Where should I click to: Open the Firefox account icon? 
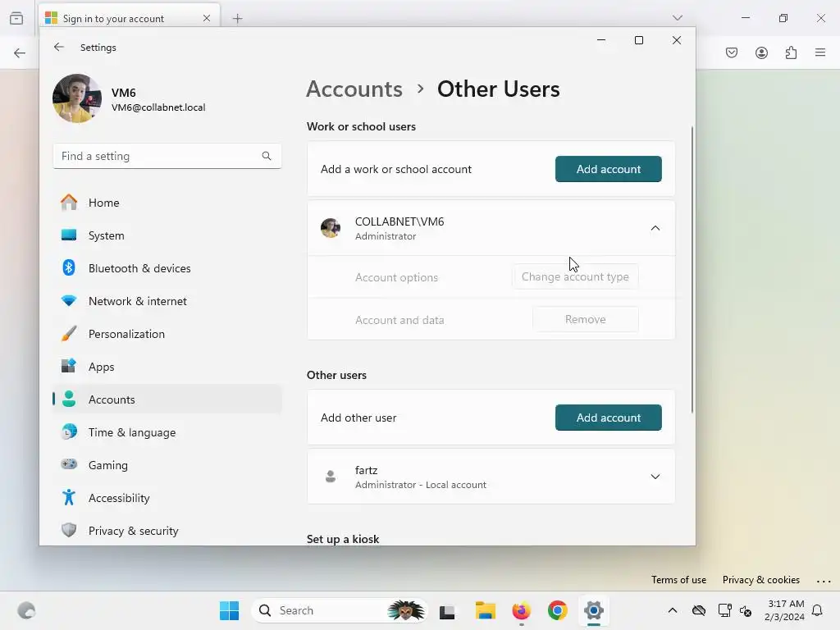(761, 52)
